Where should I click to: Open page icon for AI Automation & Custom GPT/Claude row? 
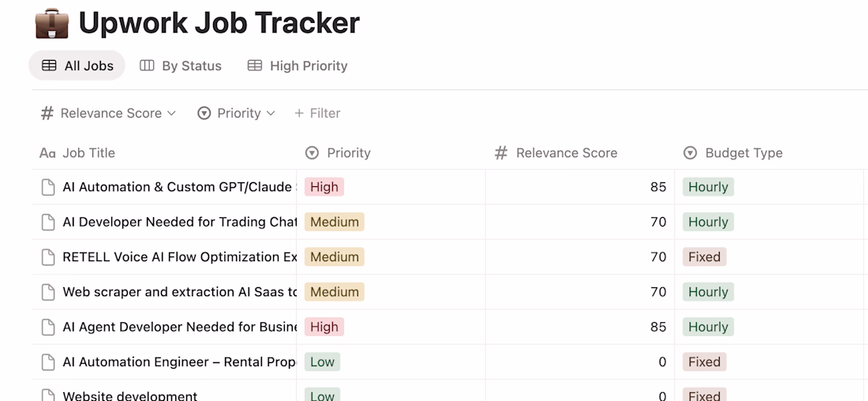click(x=48, y=187)
